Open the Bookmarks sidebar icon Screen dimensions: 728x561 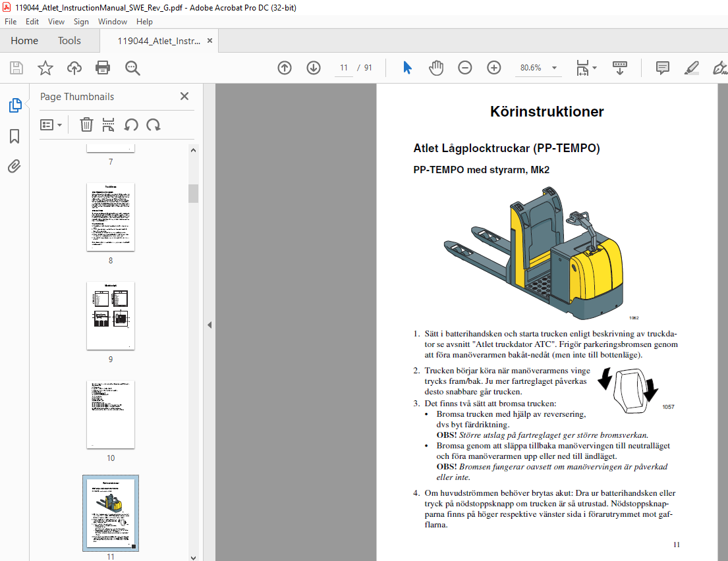(x=14, y=136)
